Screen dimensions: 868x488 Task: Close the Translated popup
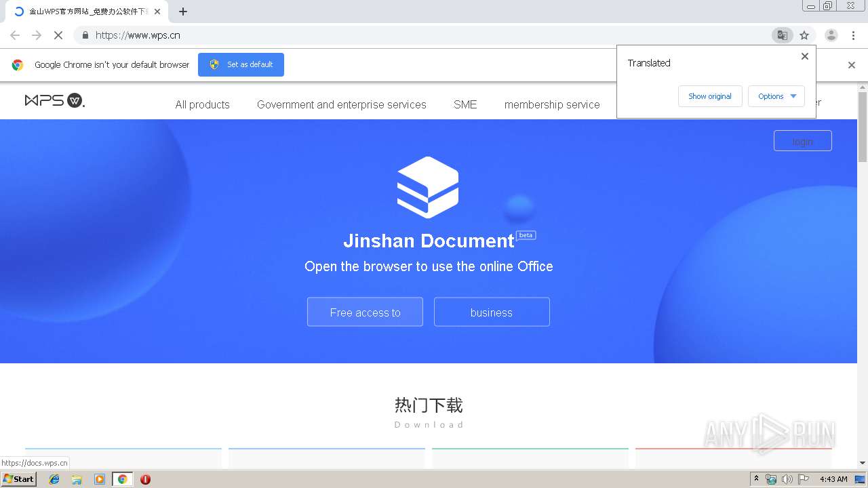(805, 56)
